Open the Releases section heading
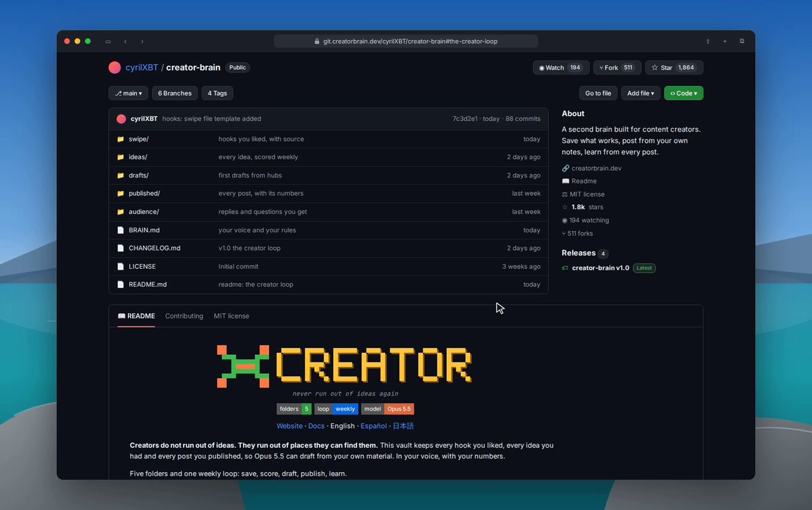The height and width of the screenshot is (510, 812). pyautogui.click(x=578, y=253)
